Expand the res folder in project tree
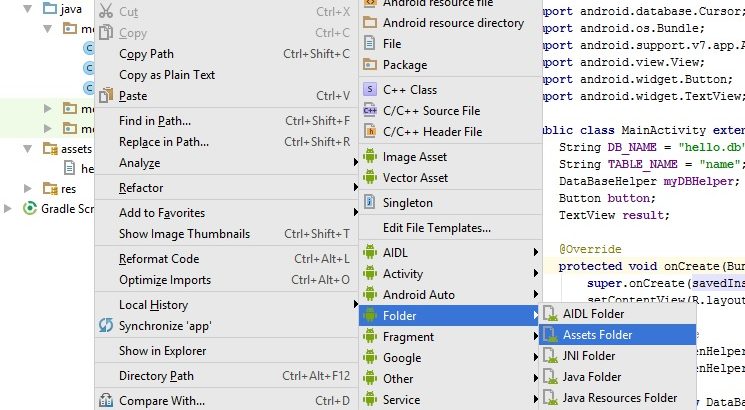745x410 pixels. click(x=31, y=188)
